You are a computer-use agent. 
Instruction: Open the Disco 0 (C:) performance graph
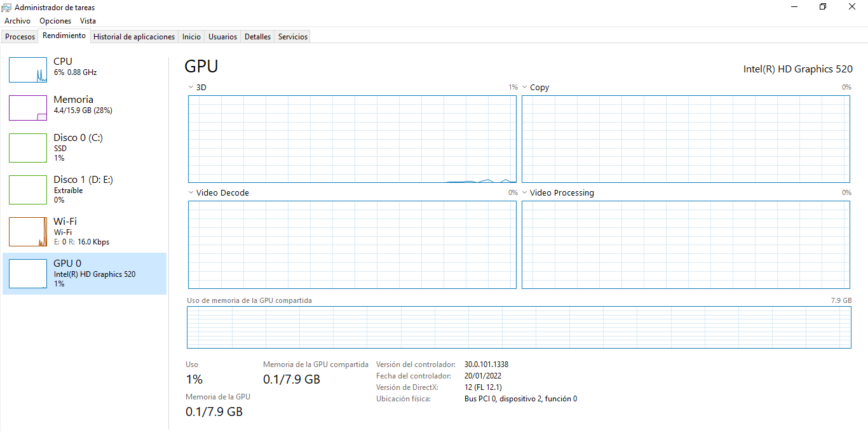click(28, 148)
